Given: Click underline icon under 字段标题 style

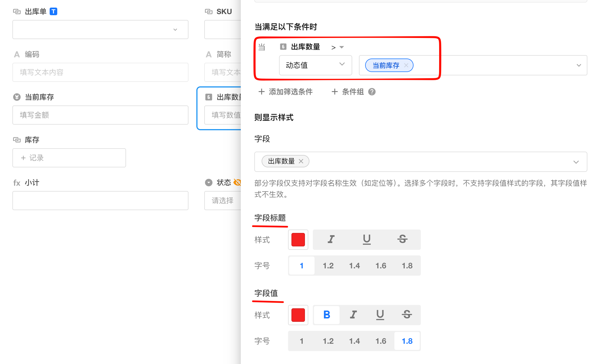Looking at the screenshot, I should 367,239.
